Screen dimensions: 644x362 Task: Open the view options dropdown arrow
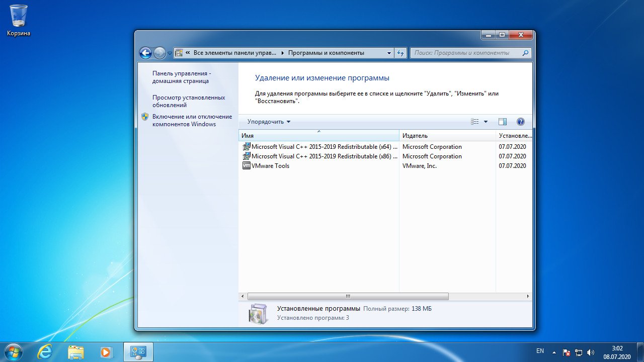486,122
